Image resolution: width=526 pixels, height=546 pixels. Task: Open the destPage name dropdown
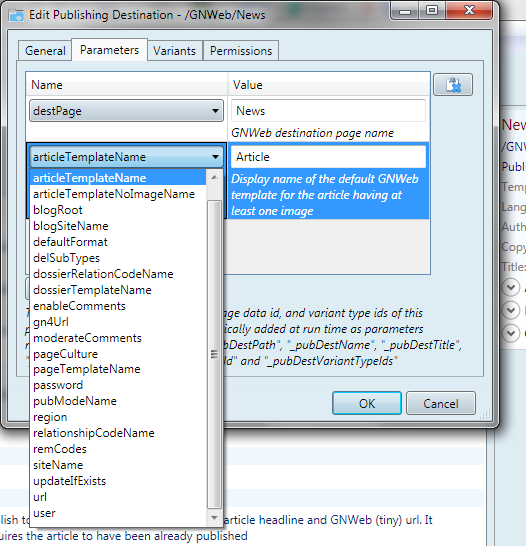pos(126,111)
